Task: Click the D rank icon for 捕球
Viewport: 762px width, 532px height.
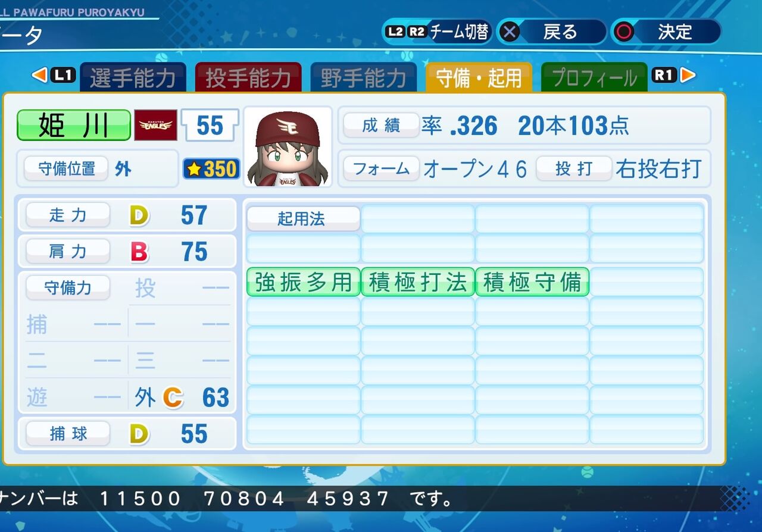Action: pyautogui.click(x=139, y=434)
